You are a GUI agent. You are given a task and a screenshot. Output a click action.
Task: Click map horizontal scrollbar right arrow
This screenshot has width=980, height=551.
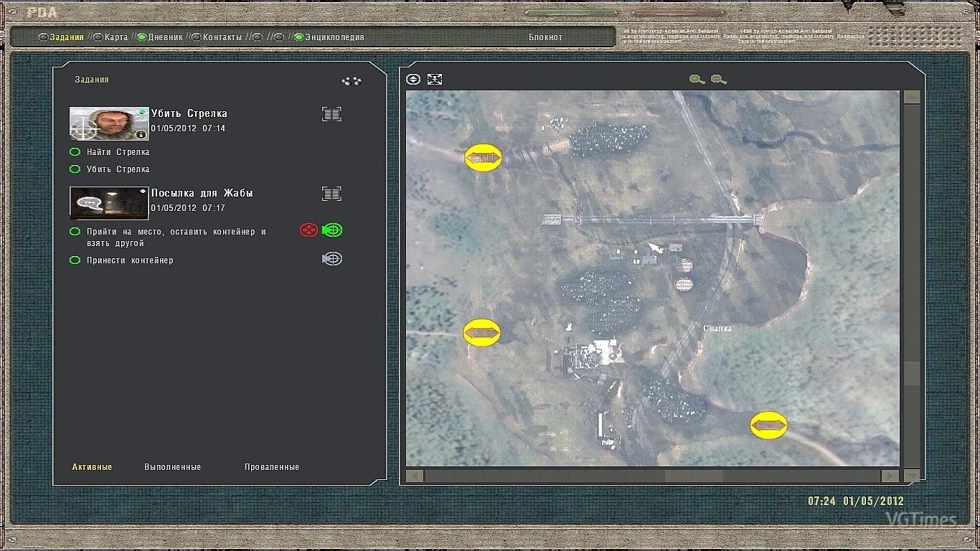coord(890,476)
